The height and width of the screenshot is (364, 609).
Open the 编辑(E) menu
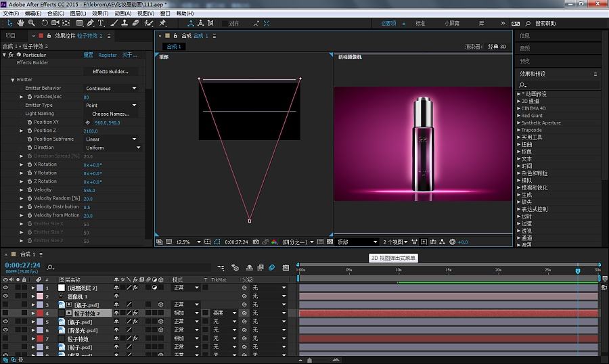coord(33,14)
